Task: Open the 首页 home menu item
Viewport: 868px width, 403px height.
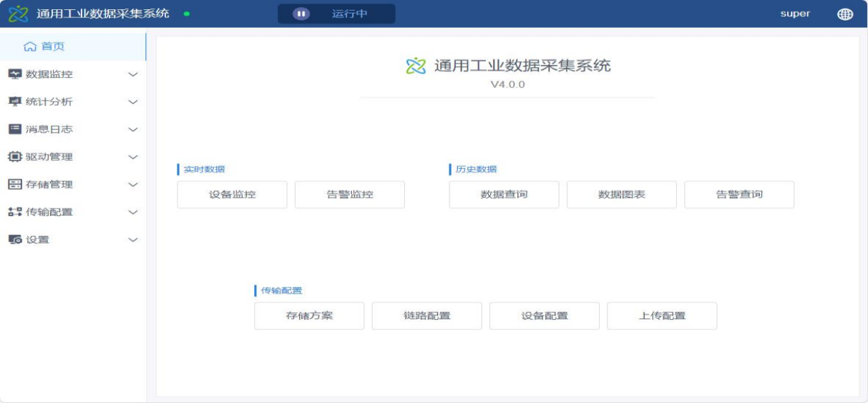Action: 44,47
